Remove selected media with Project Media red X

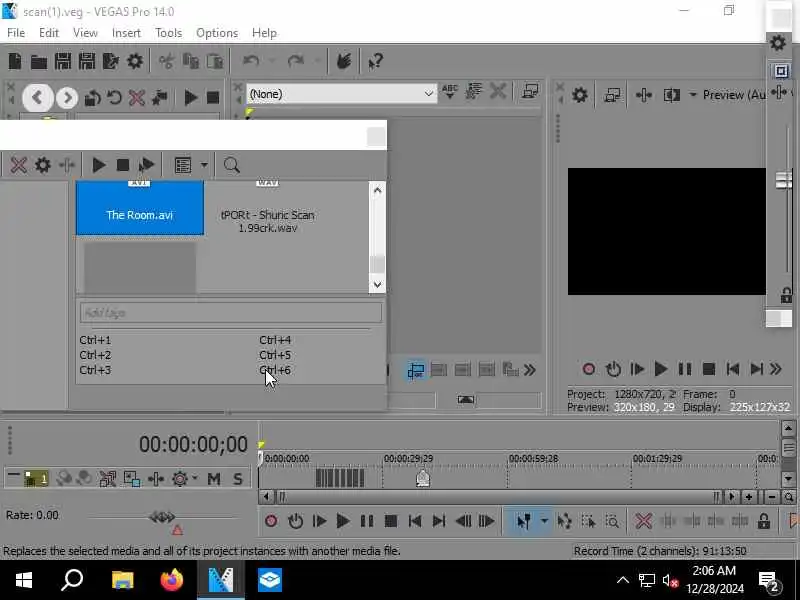point(18,165)
